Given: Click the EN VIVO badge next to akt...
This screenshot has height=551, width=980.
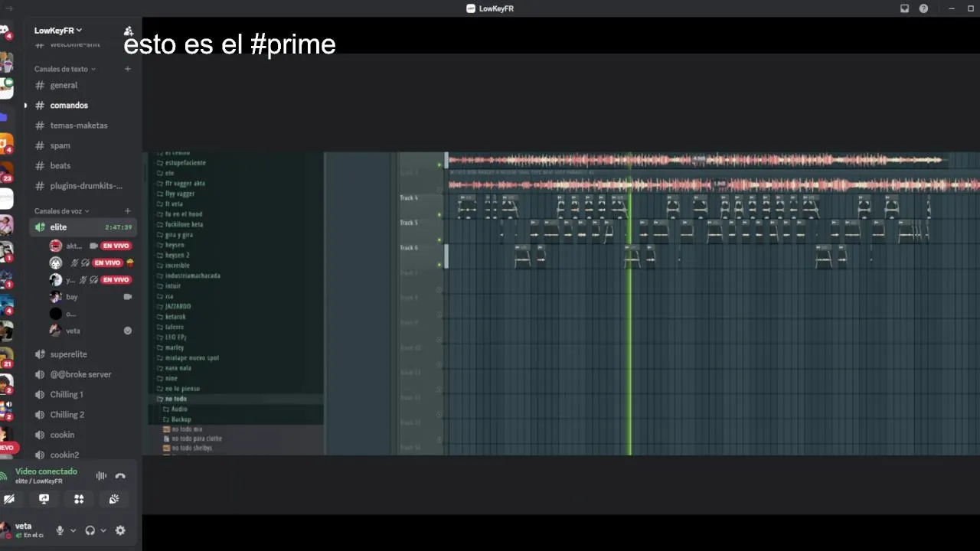Looking at the screenshot, I should click(x=116, y=246).
